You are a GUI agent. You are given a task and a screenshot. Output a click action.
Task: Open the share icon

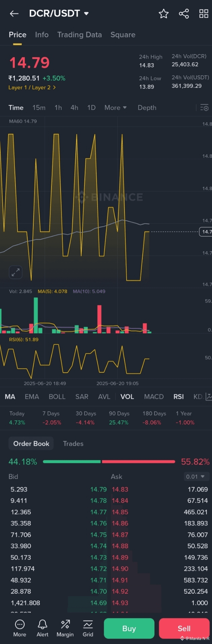(x=184, y=13)
